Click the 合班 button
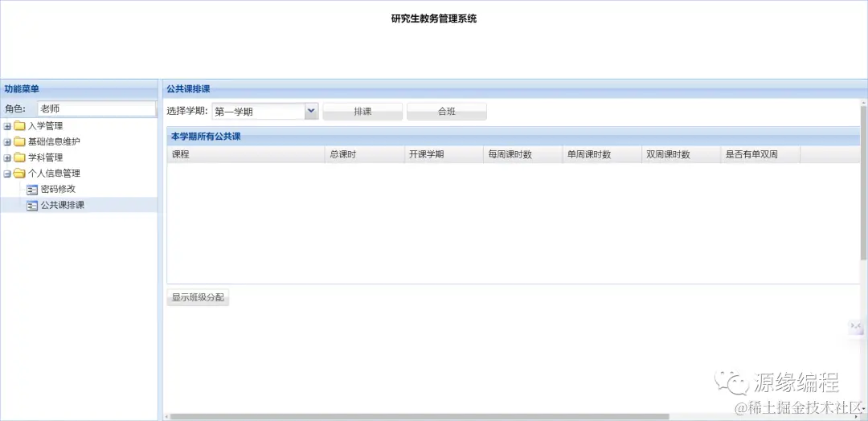 [447, 111]
